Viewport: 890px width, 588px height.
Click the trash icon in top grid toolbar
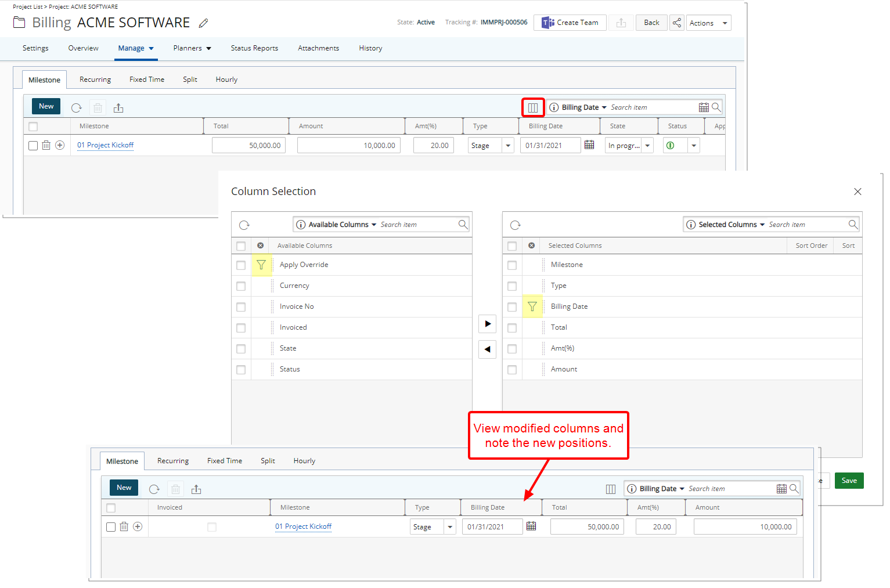point(98,108)
